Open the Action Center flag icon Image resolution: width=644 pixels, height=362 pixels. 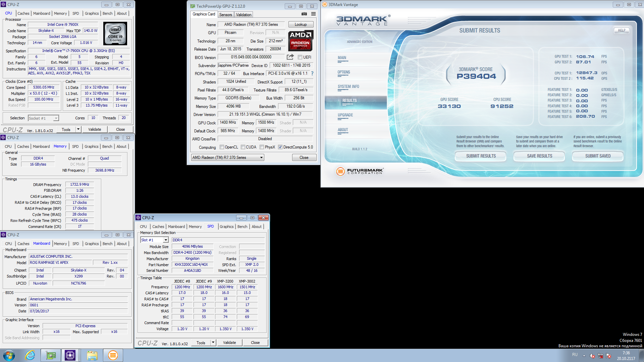(608, 356)
